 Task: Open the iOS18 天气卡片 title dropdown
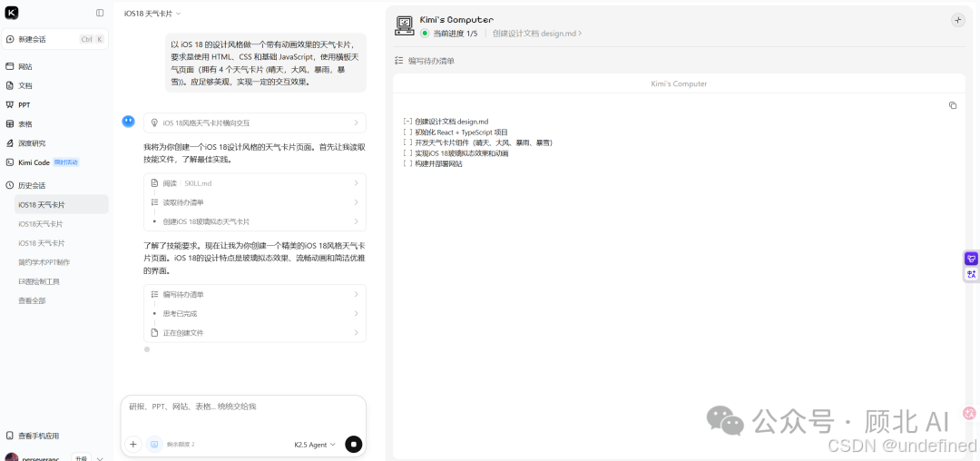[x=152, y=13]
